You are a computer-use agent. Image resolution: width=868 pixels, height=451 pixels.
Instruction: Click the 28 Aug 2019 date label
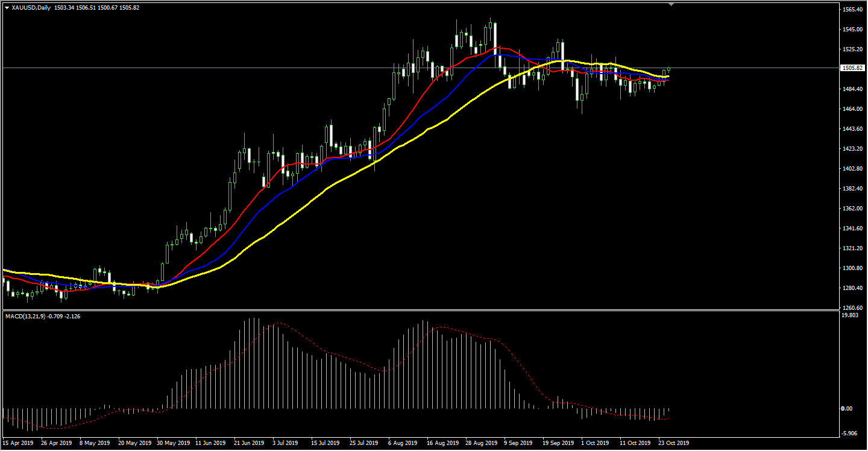click(480, 443)
